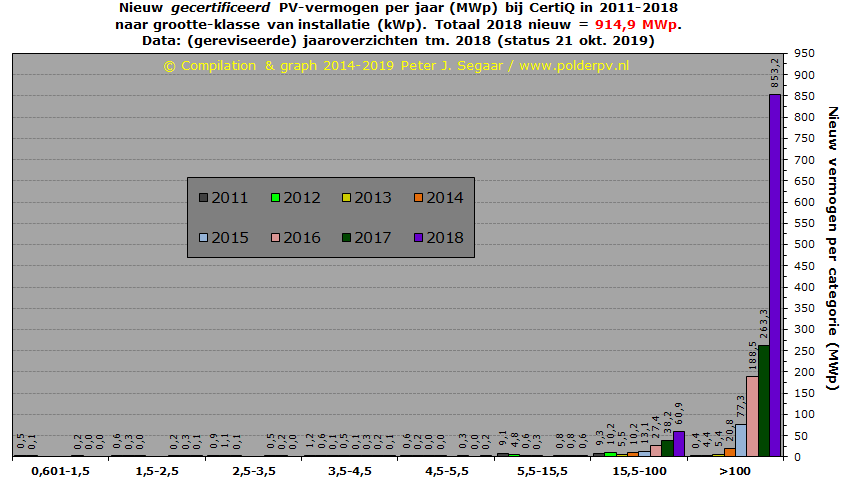Viewport: 851px width, 481px height.
Task: Click the 2014 orange legend swatch
Action: coord(418,198)
